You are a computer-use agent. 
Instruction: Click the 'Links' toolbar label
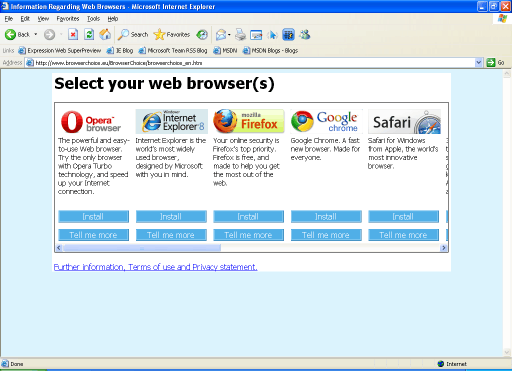pyautogui.click(x=8, y=51)
